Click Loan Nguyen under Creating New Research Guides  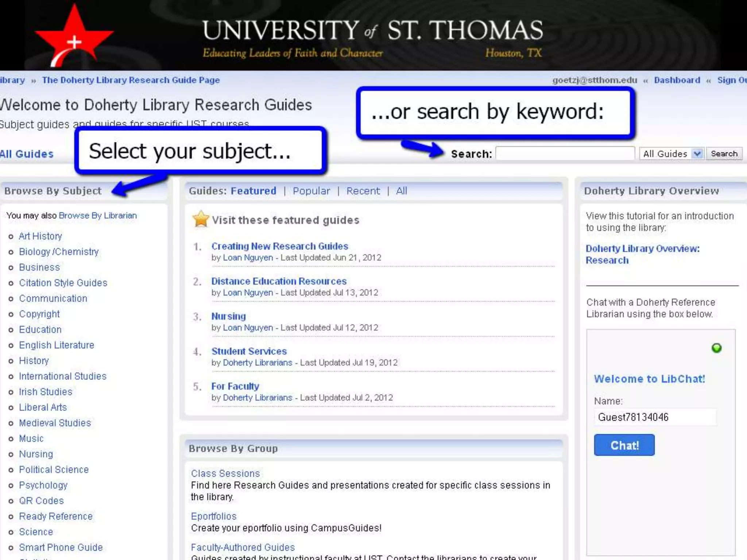[x=248, y=257]
